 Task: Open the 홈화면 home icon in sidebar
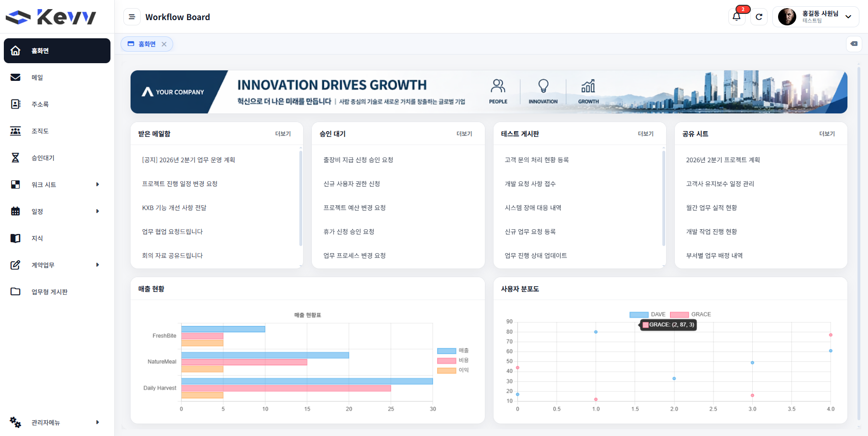[15, 51]
